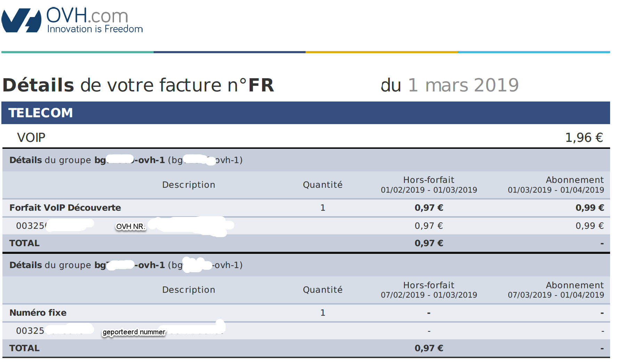Screen dimensions: 632x364
Task: Click the bold 0,99 € subscription amount
Action: click(590, 208)
